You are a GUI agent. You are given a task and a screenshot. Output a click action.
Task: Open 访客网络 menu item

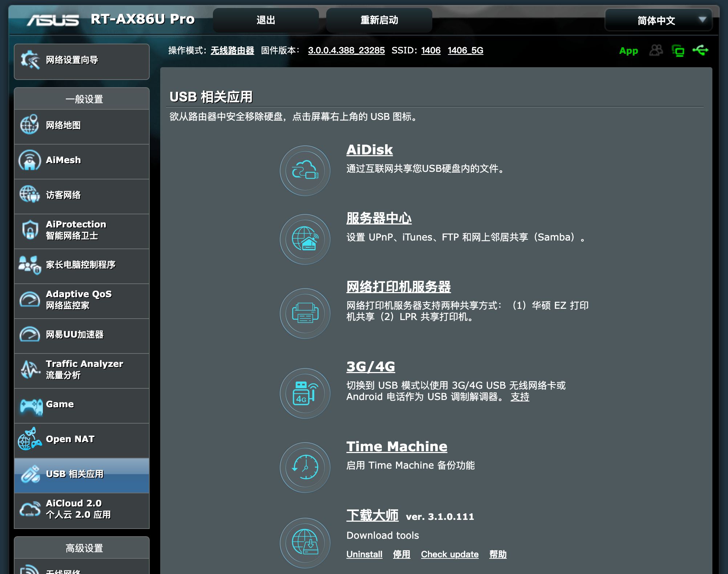click(82, 196)
